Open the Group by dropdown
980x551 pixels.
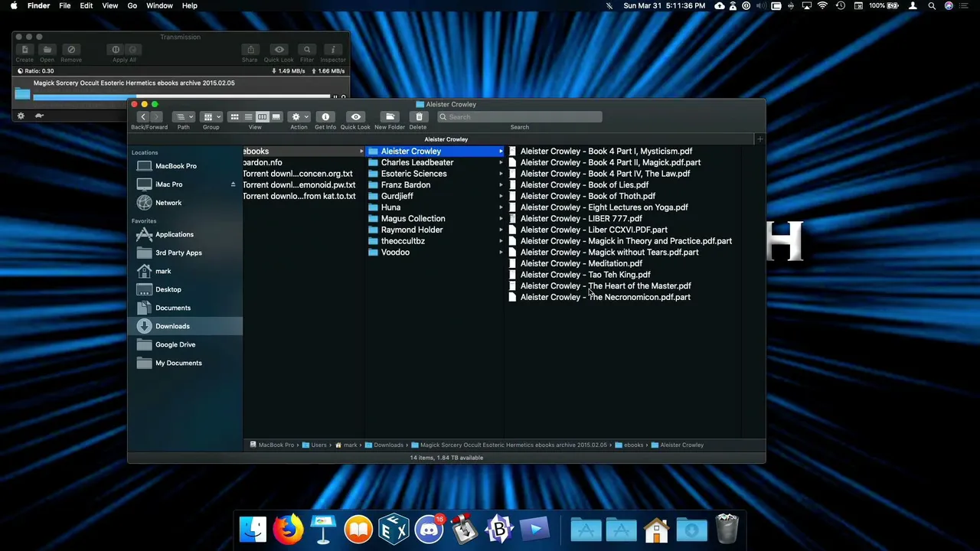[x=211, y=117]
